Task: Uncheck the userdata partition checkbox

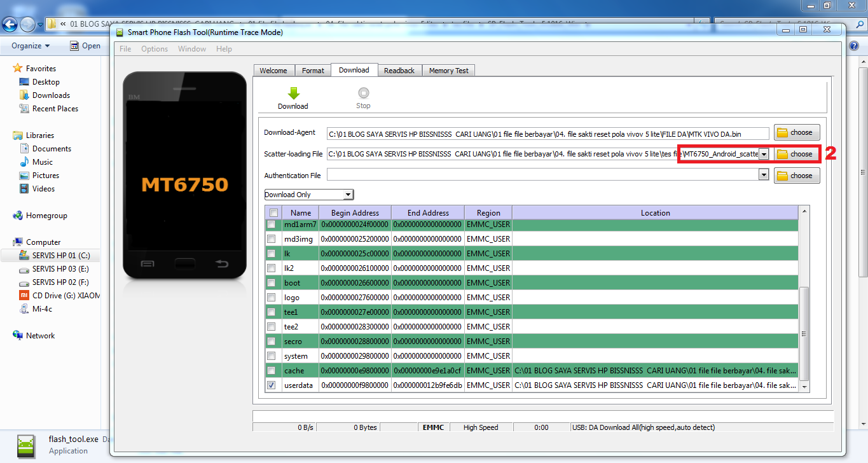Action: click(x=272, y=385)
